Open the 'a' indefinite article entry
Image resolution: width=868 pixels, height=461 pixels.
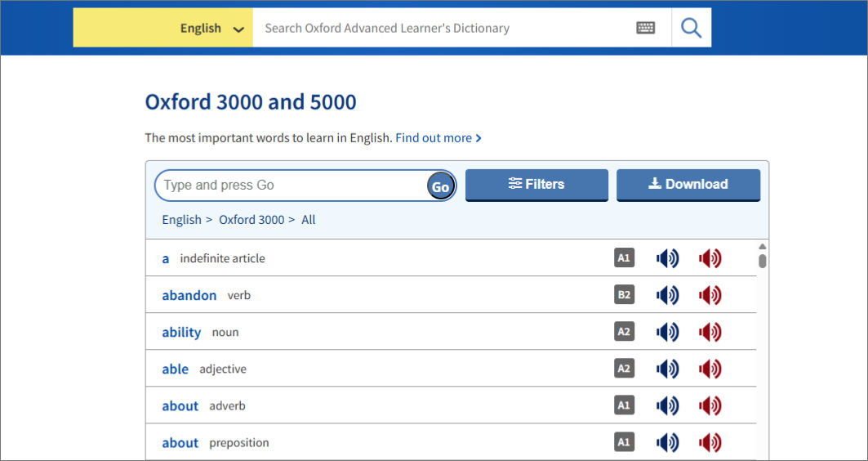165,259
